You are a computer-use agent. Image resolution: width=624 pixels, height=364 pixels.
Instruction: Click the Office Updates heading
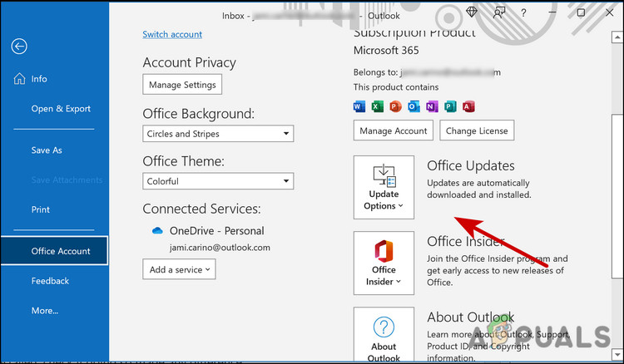[x=471, y=165]
